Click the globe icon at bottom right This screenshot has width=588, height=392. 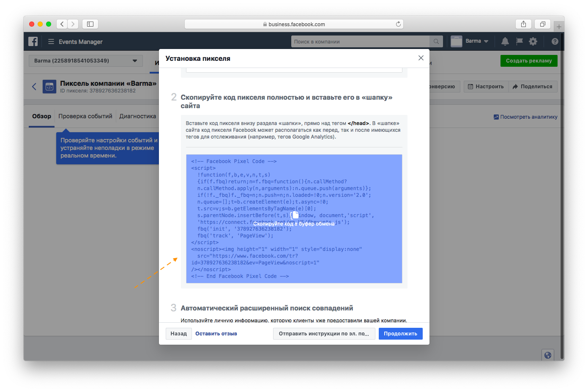[x=548, y=355]
